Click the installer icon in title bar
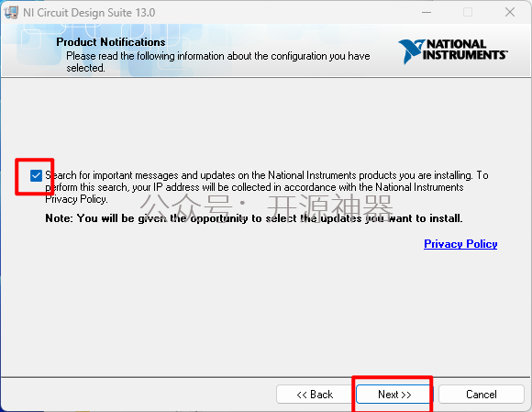 [11, 13]
